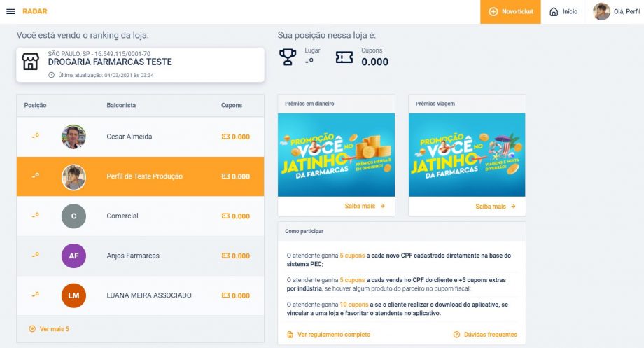Select the Perfil de Teste Produção row
644x348 pixels.
click(x=140, y=176)
